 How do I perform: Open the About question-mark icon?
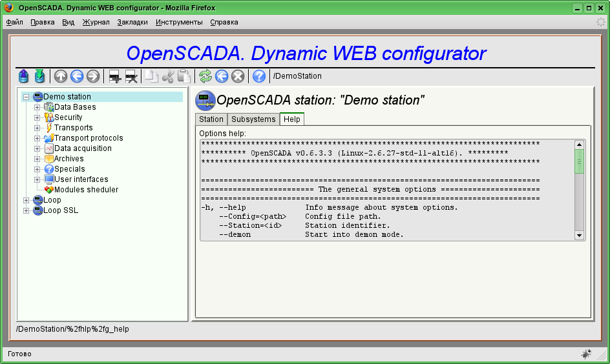[x=259, y=76]
